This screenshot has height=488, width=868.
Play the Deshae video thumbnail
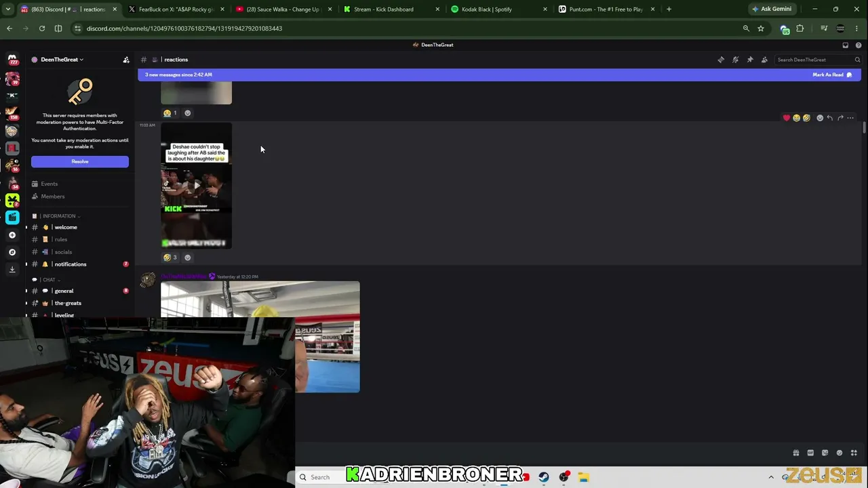pyautogui.click(x=197, y=185)
